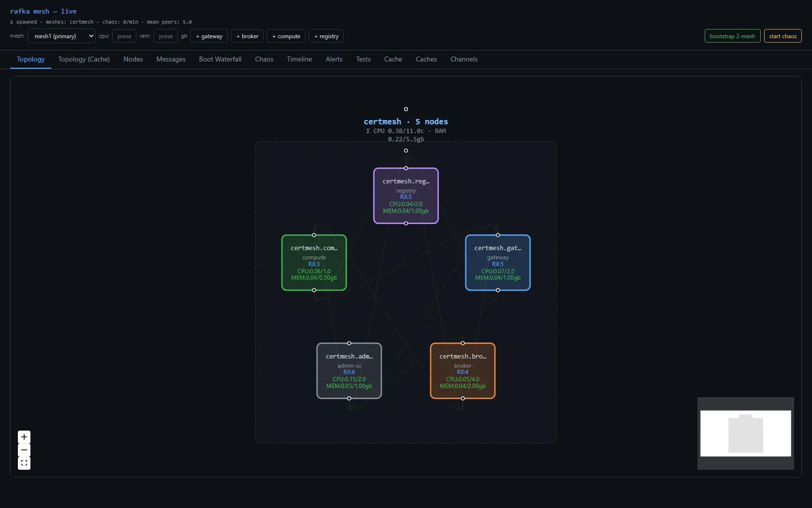Go to the Messages tab
This screenshot has width=812, height=508.
[x=171, y=59]
